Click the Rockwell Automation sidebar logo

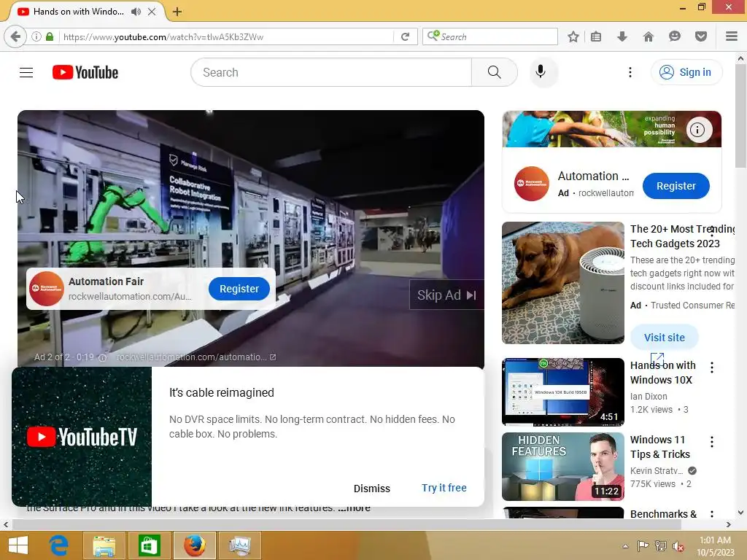(x=532, y=184)
